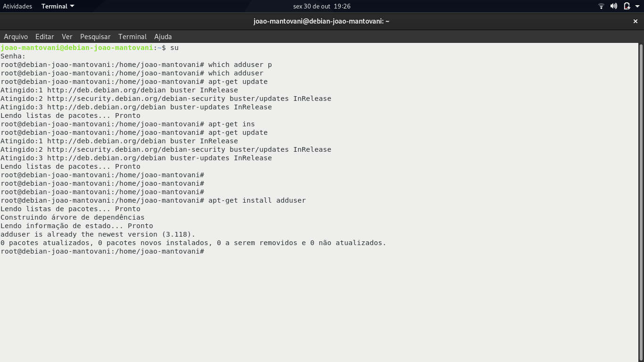
Task: Click the '0 pacotes atualizados' summary line
Action: (193, 243)
